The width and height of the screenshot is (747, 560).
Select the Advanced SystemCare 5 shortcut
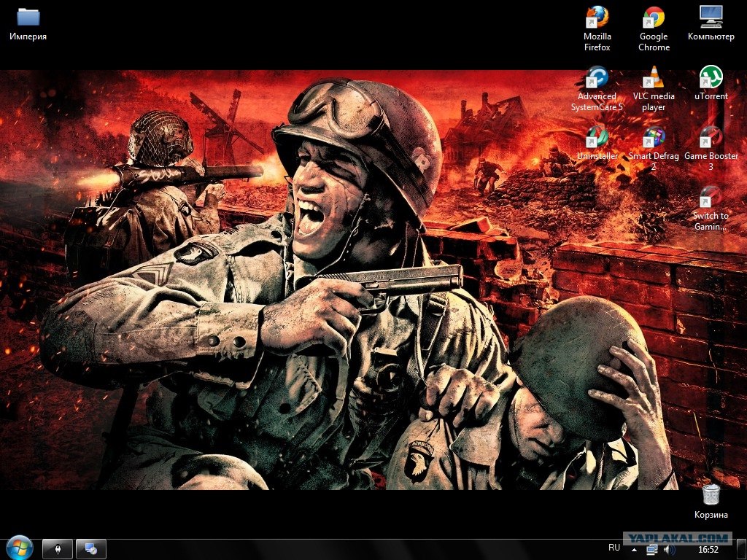pyautogui.click(x=597, y=88)
